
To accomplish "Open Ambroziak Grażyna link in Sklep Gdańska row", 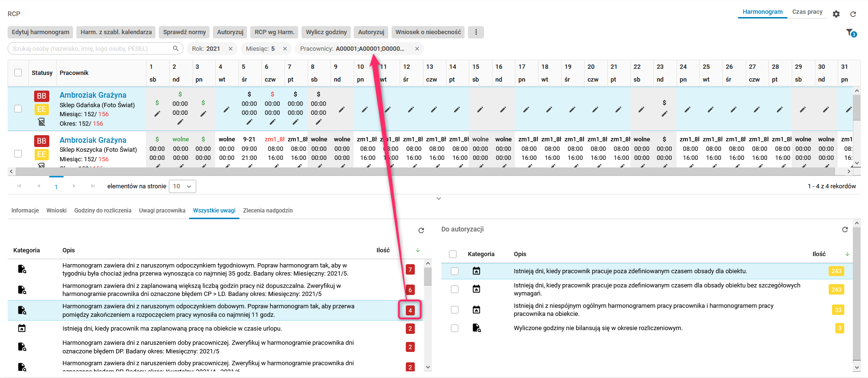I will 93,95.
